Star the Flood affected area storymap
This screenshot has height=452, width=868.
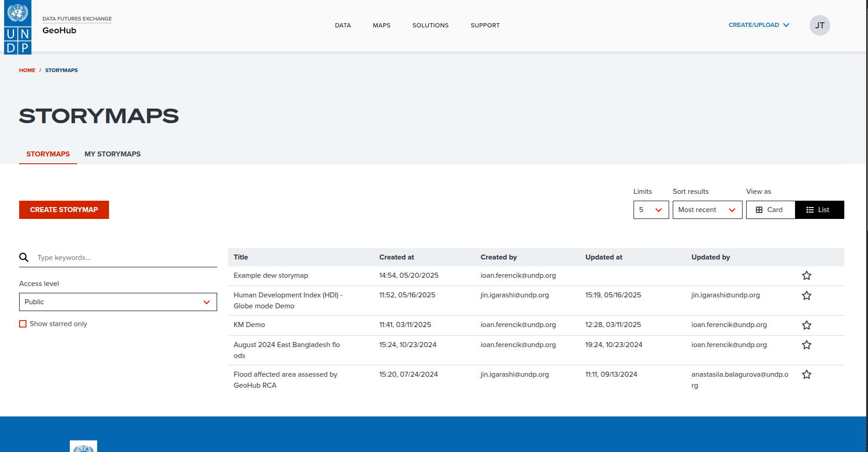click(x=806, y=374)
